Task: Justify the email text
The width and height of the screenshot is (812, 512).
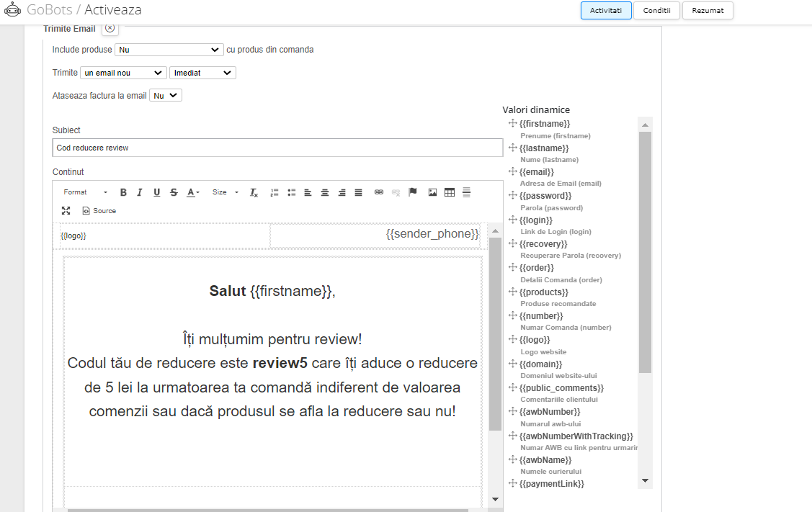Action: point(358,192)
